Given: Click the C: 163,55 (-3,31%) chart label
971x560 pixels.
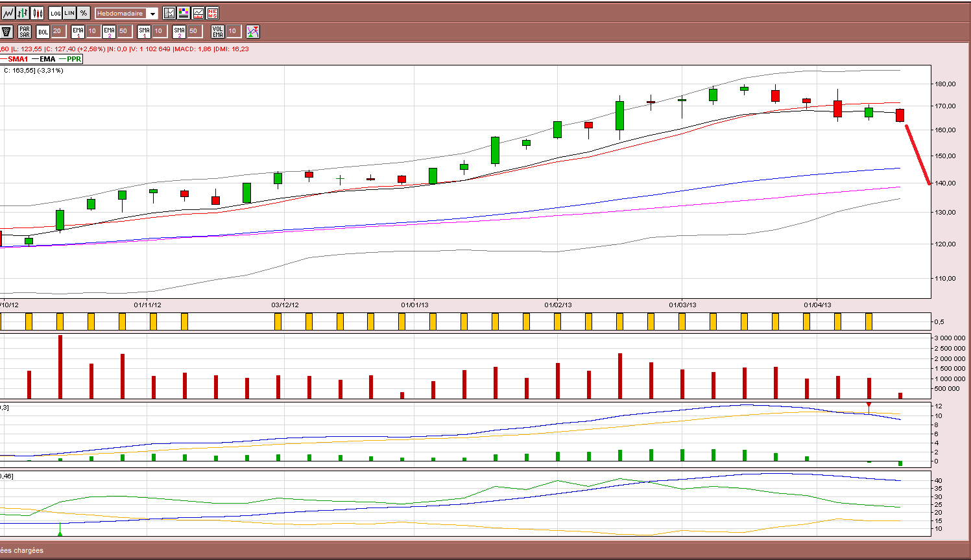Looking at the screenshot, I should pos(33,70).
